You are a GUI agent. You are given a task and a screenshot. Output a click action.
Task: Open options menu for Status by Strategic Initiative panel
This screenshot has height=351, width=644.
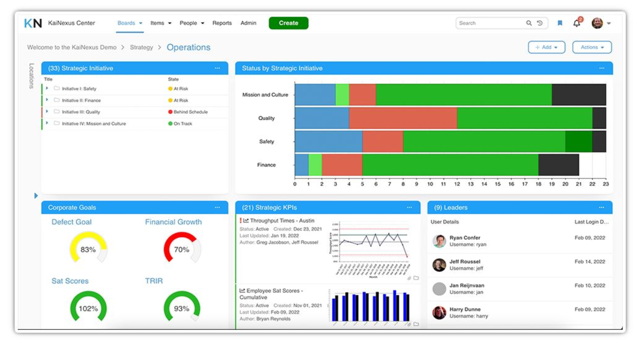[x=602, y=68]
